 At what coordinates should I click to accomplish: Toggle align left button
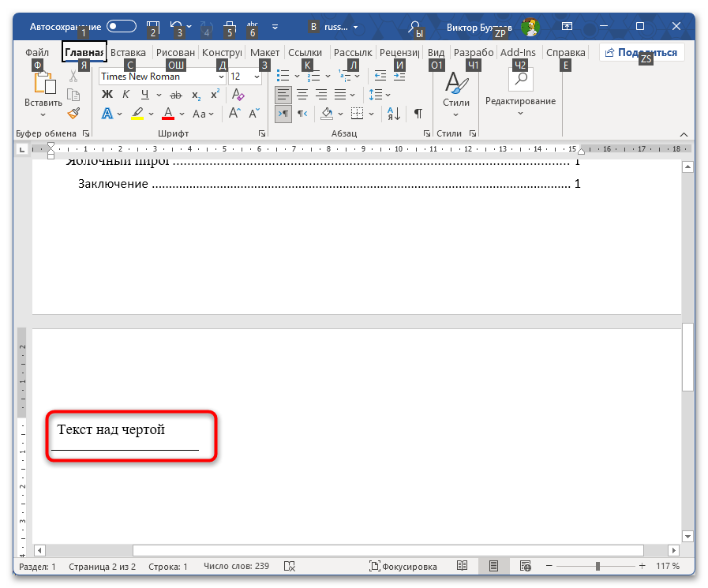click(283, 95)
